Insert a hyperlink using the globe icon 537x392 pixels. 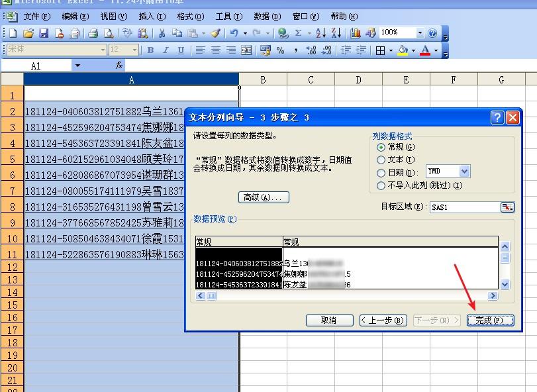[x=283, y=33]
